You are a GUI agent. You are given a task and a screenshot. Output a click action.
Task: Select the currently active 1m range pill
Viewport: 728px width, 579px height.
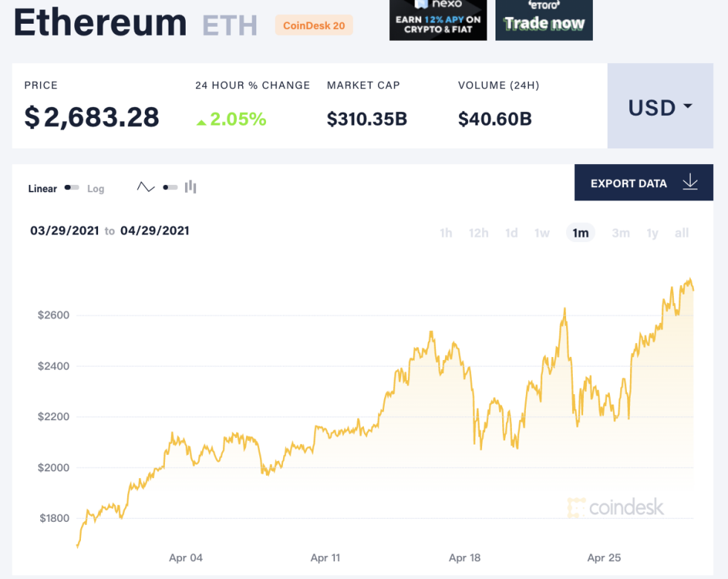(580, 232)
